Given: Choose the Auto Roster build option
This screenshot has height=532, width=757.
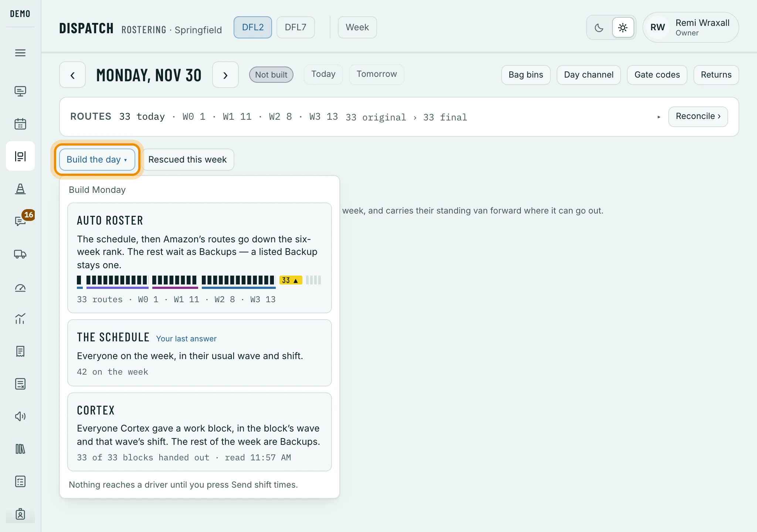Looking at the screenshot, I should click(x=200, y=258).
